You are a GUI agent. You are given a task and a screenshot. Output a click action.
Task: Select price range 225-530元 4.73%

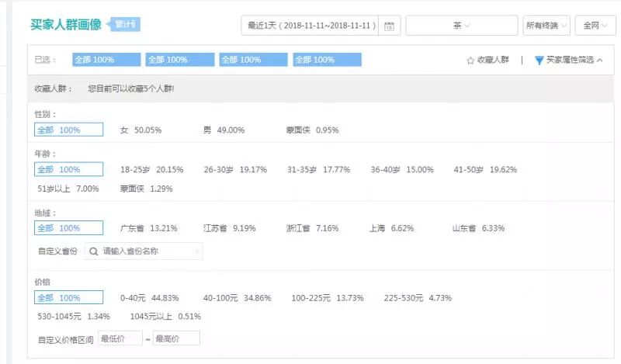click(418, 298)
